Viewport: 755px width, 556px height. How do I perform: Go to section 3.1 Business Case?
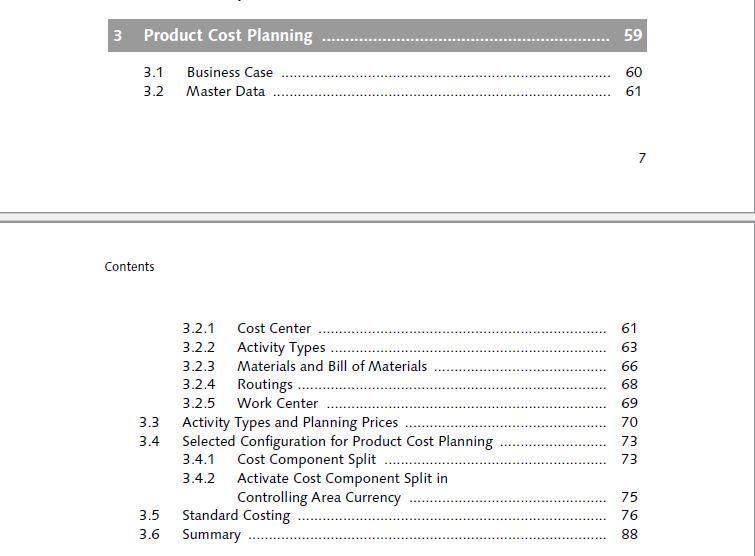[392, 72]
